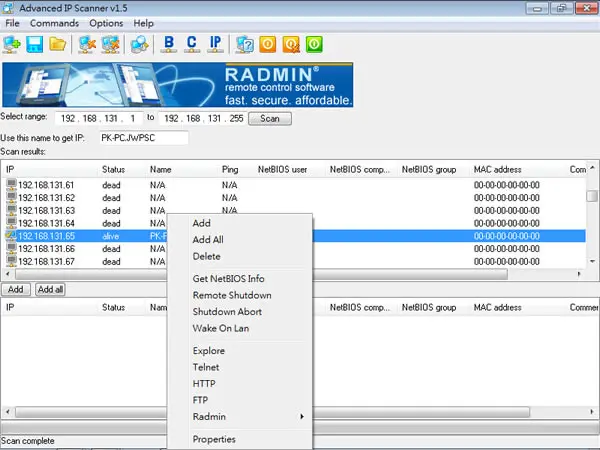600x450 pixels.
Task: Click the scan results scroll down arrow
Action: 592,261
